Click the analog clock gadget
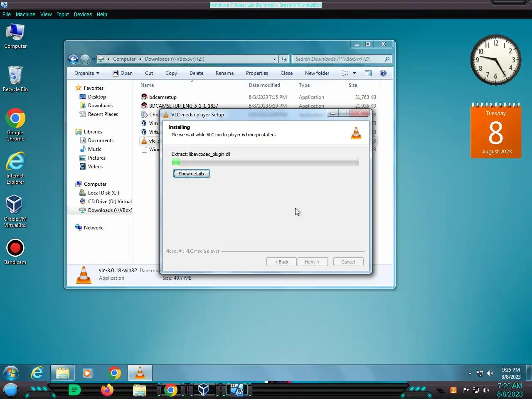Image resolution: width=532 pixels, height=399 pixels. click(x=495, y=60)
